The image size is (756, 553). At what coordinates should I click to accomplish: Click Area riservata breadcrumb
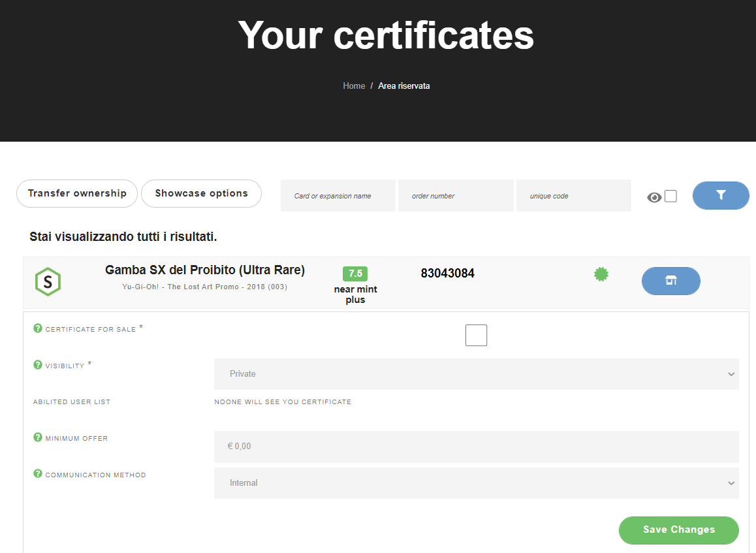pos(404,86)
